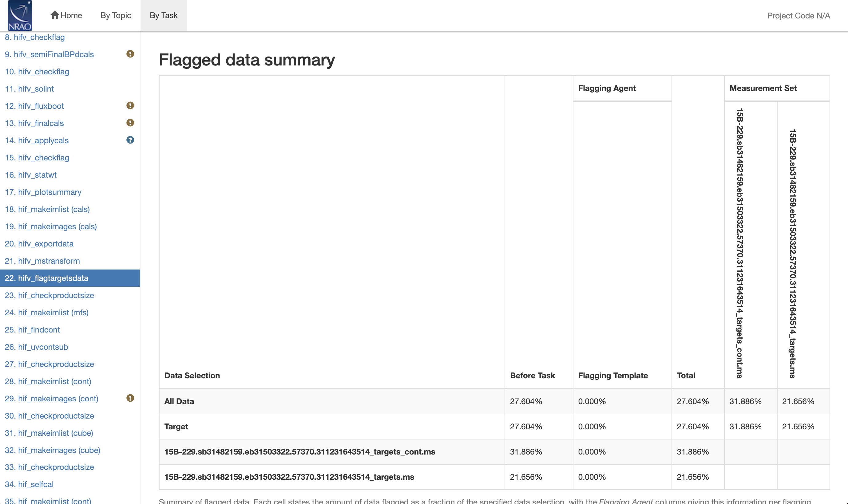Open task 18. hif_makeimlist (cals)

click(47, 209)
